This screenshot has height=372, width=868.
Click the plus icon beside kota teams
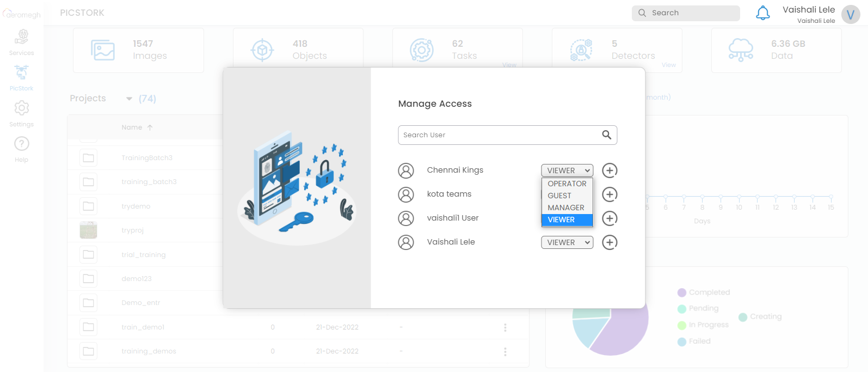click(x=610, y=194)
